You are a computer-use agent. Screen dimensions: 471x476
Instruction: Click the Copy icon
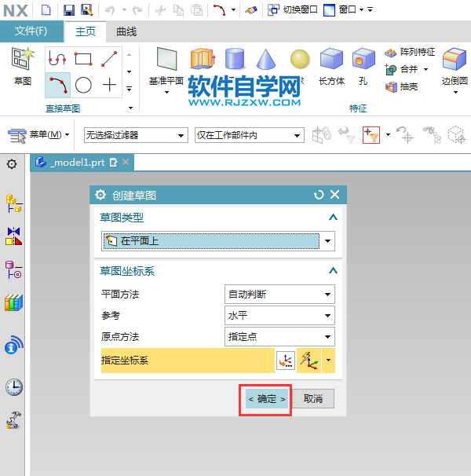178,11
